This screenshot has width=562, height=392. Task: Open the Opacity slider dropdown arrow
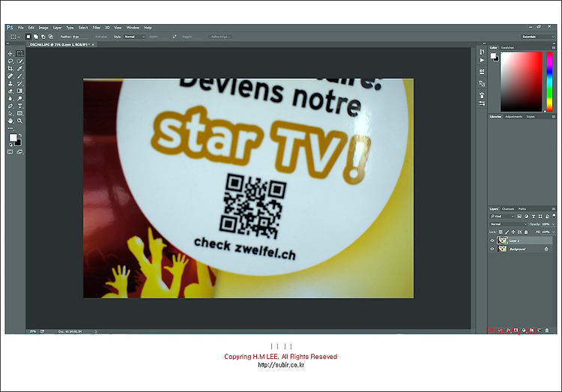(554, 224)
